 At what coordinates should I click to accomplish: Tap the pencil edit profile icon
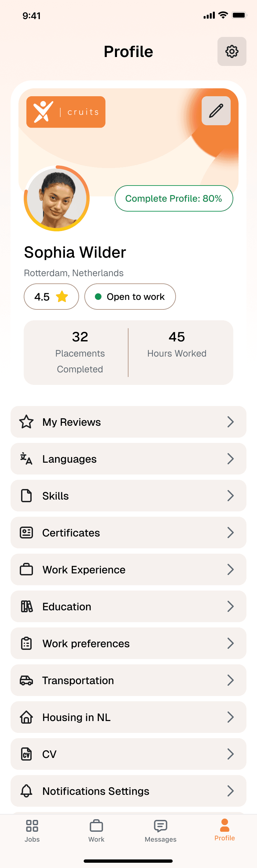(x=216, y=111)
